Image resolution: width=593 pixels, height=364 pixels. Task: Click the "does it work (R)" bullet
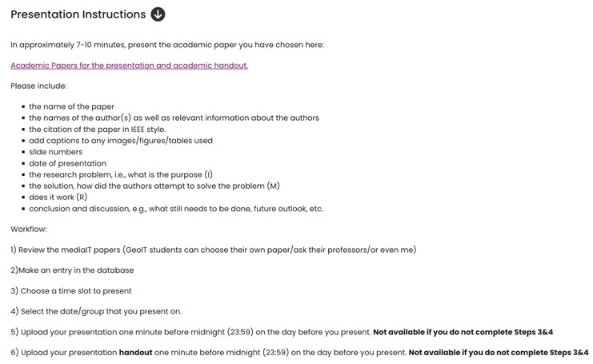tap(58, 197)
